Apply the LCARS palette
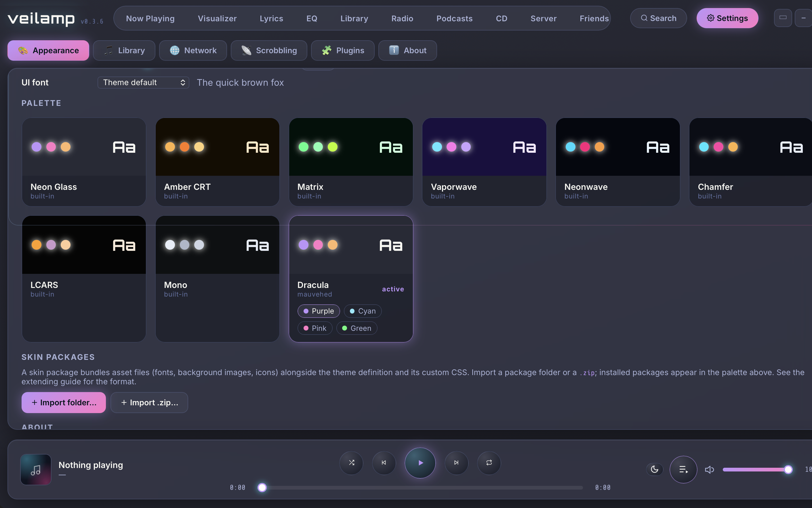This screenshot has height=508, width=812. 84,279
